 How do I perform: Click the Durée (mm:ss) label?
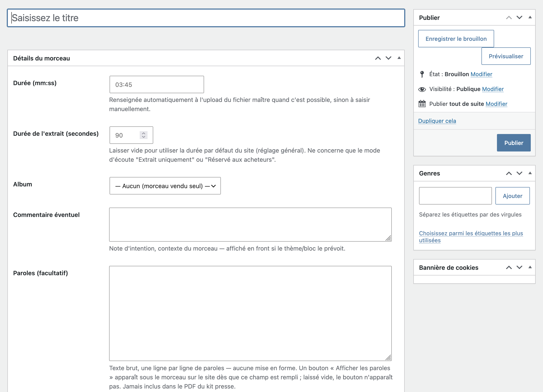point(35,83)
